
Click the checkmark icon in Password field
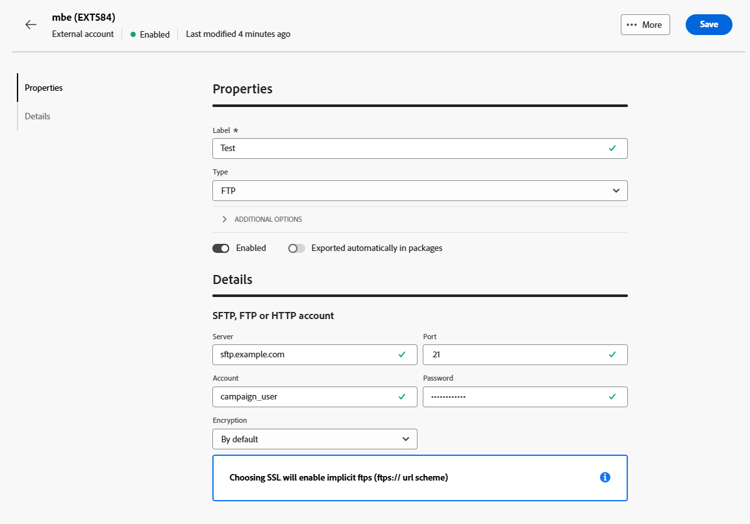coord(612,397)
